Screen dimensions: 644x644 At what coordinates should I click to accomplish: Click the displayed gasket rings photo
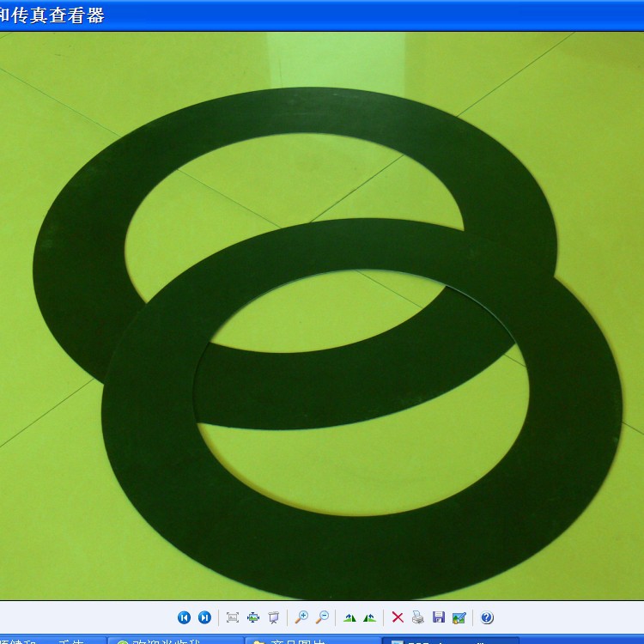322,316
